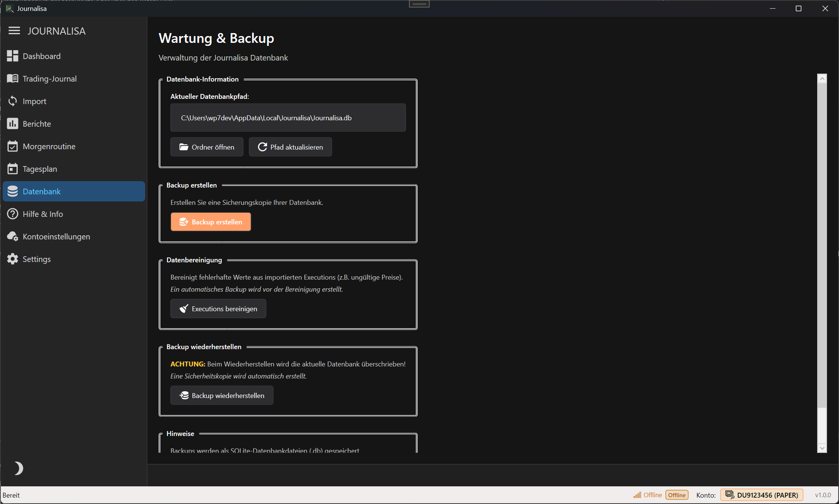The width and height of the screenshot is (839, 504).
Task: Click the signal strength icon in status bar
Action: pyautogui.click(x=637, y=495)
